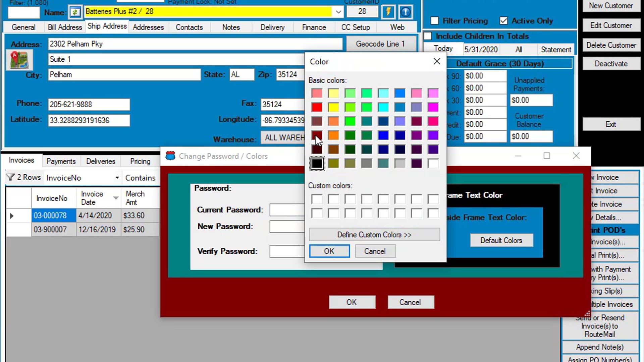
Task: Expand the customer Name dropdown
Action: 338,12
